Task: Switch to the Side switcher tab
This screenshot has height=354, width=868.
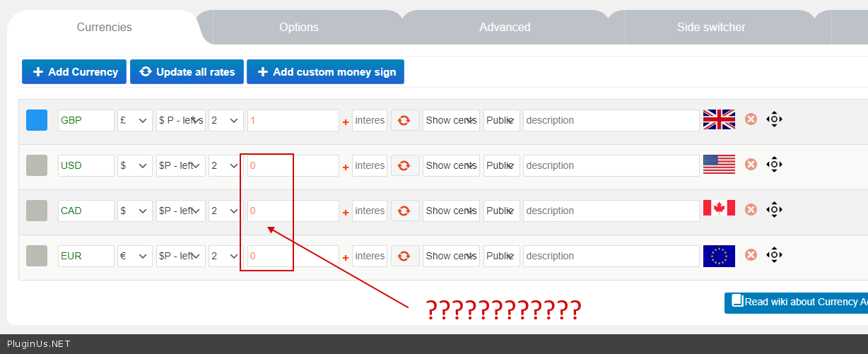Action: 711,27
